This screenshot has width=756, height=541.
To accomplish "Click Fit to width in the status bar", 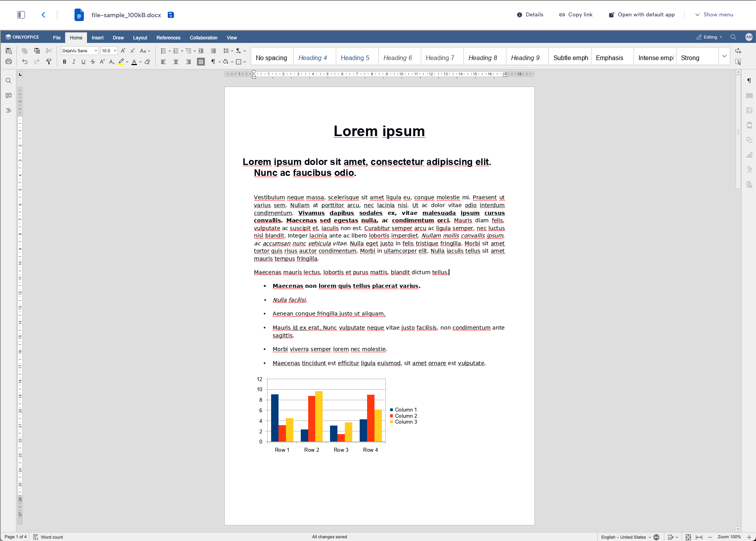I will pos(699,537).
